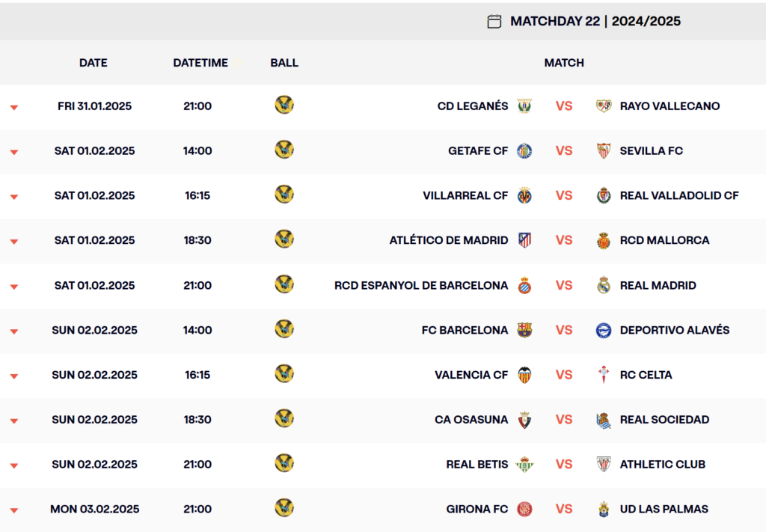766x532 pixels.
Task: Open the Villarreal CF team link
Action: tap(465, 195)
